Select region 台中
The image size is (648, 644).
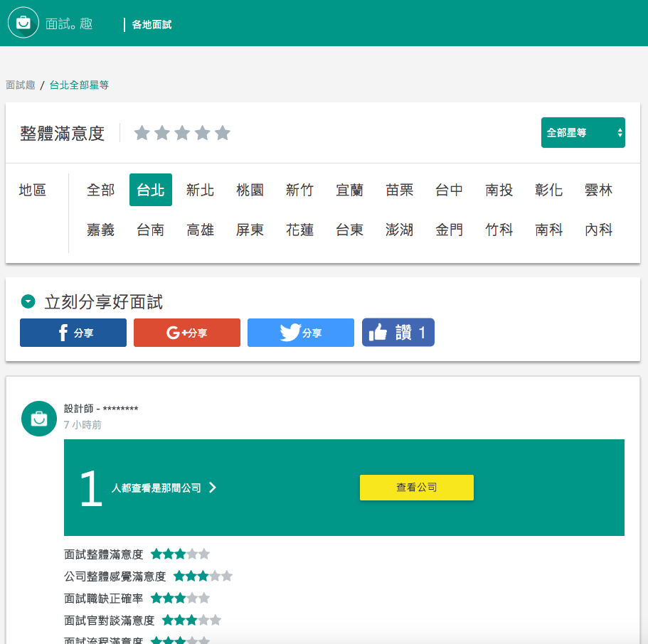click(450, 190)
